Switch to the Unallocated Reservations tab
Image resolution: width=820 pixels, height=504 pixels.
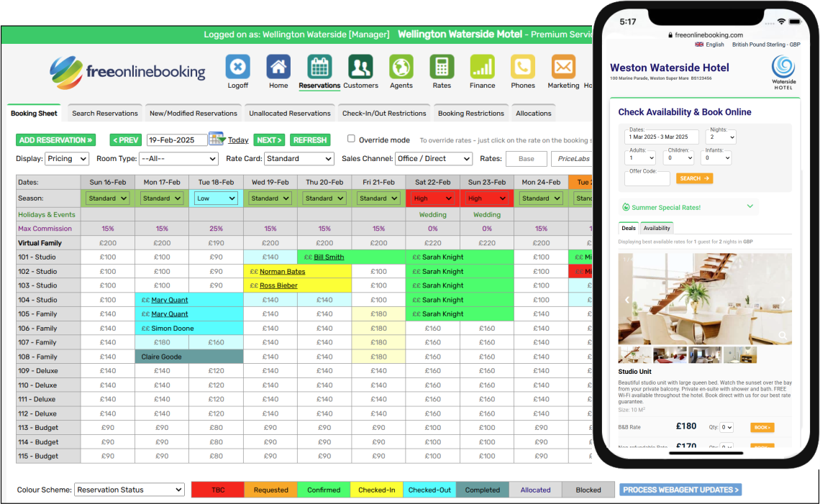(290, 114)
